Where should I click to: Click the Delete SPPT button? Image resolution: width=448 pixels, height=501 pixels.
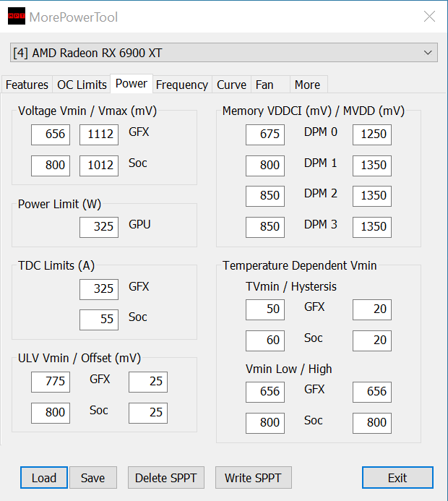165,478
